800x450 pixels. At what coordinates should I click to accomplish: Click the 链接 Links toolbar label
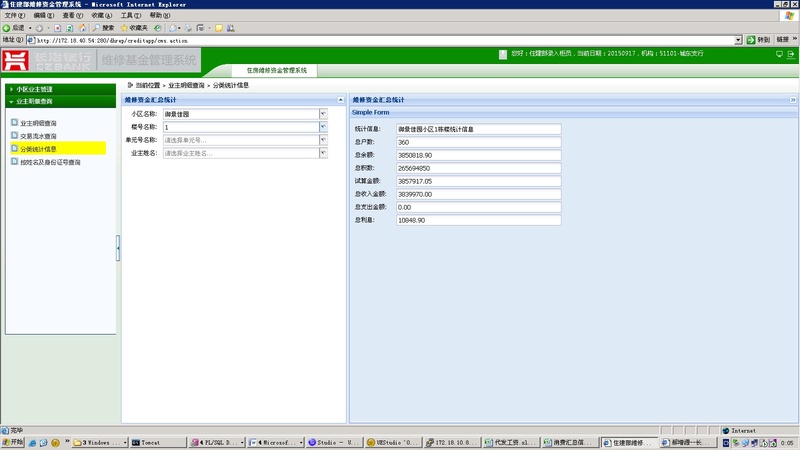782,40
